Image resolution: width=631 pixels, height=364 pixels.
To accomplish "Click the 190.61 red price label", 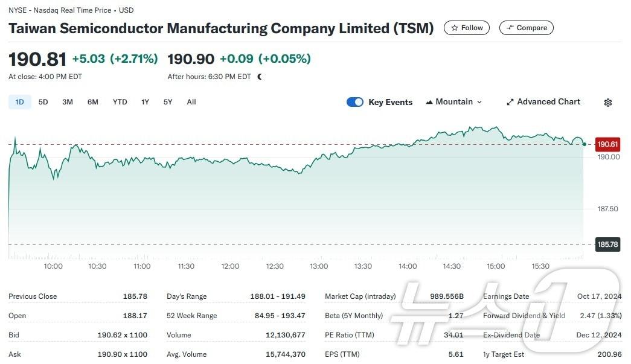I will point(606,144).
